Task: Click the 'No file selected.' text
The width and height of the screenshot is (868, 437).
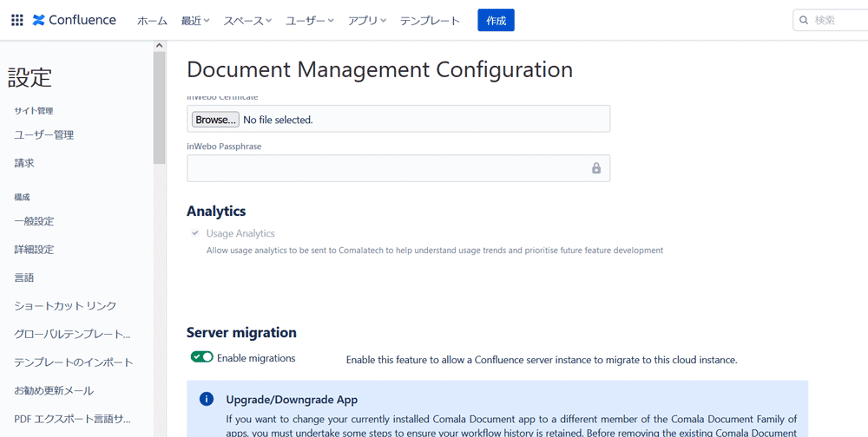Action: (x=279, y=120)
